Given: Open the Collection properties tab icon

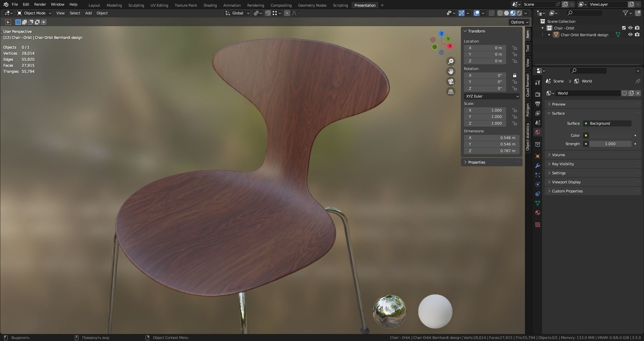Looking at the screenshot, I should pos(538,144).
